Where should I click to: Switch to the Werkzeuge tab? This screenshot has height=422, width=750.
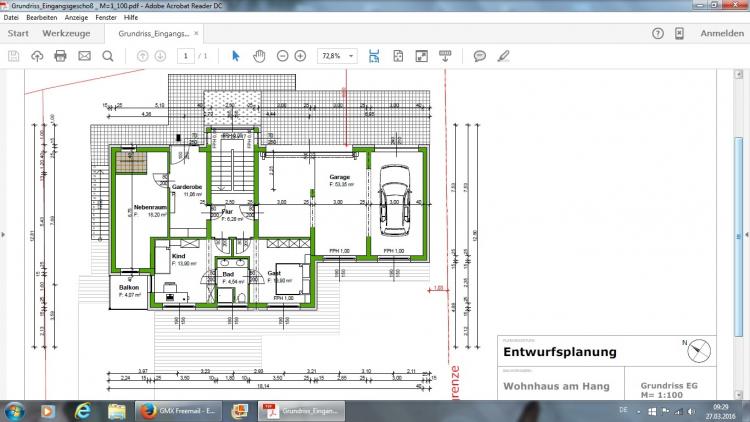pos(61,33)
